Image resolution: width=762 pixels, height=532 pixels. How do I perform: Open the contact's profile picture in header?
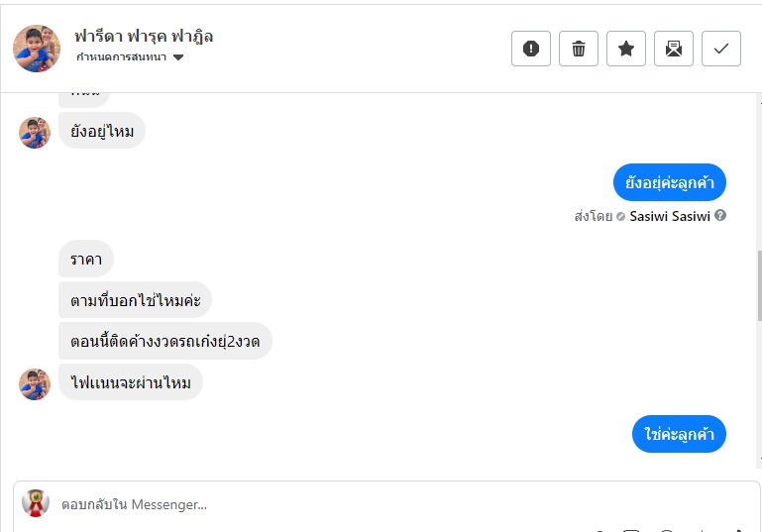pyautogui.click(x=37, y=49)
